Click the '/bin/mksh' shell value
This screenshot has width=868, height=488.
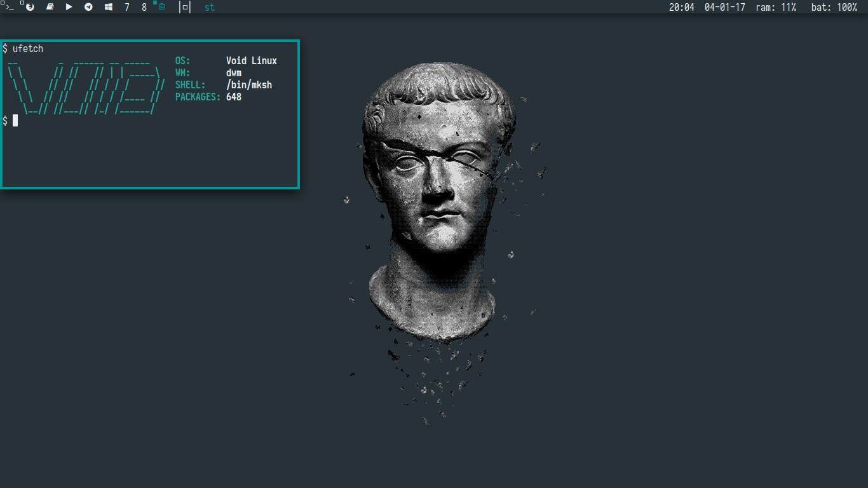[249, 85]
